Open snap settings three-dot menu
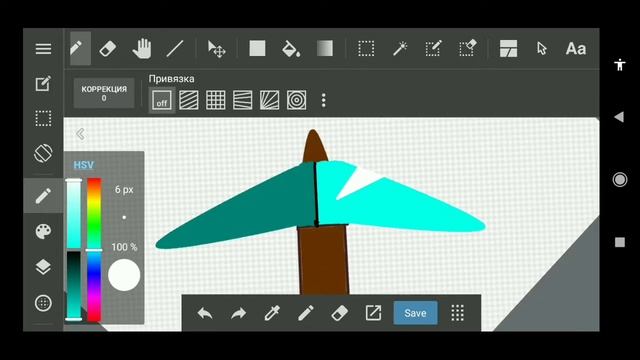 pos(324,100)
